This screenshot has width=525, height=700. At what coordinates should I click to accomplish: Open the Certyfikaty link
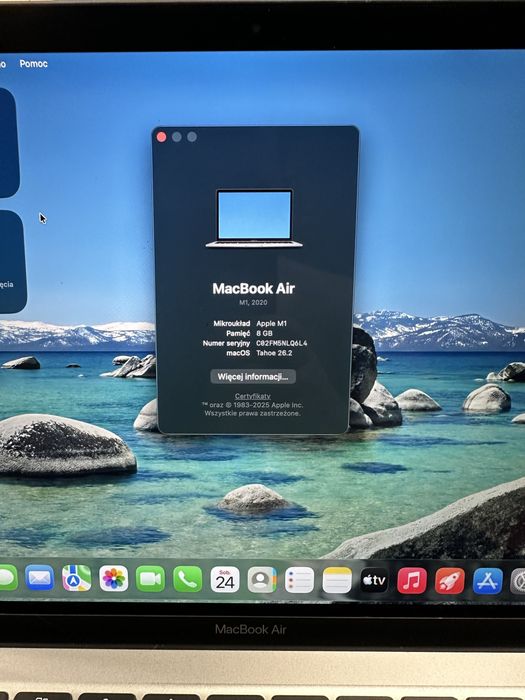click(253, 396)
